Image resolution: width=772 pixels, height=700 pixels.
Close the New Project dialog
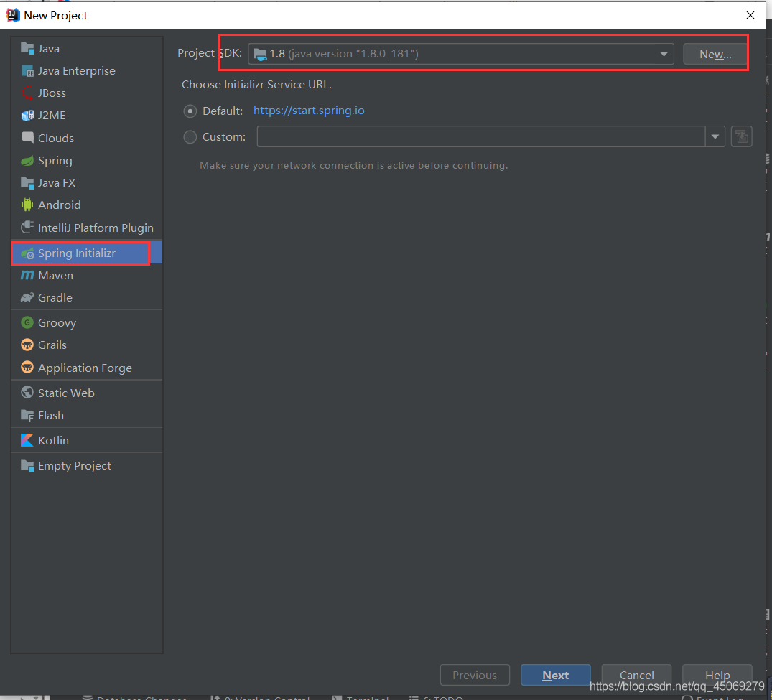tap(750, 15)
